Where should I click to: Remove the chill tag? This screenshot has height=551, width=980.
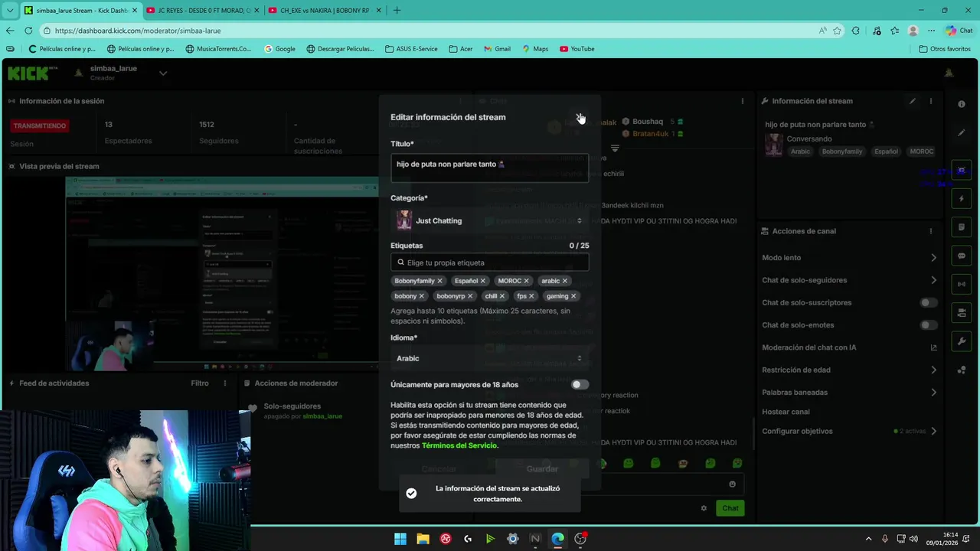tap(503, 296)
